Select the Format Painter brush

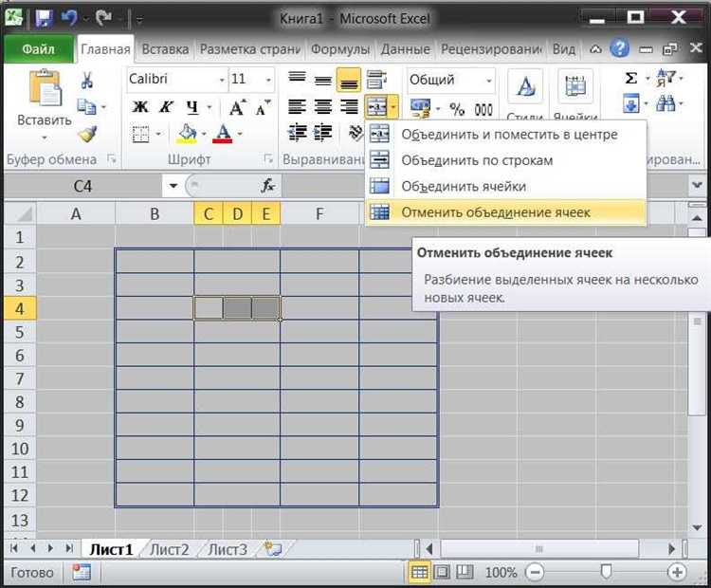point(87,135)
